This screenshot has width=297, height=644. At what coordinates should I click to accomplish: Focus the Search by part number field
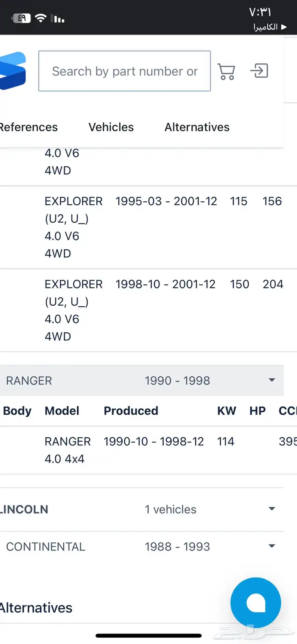[x=124, y=71]
